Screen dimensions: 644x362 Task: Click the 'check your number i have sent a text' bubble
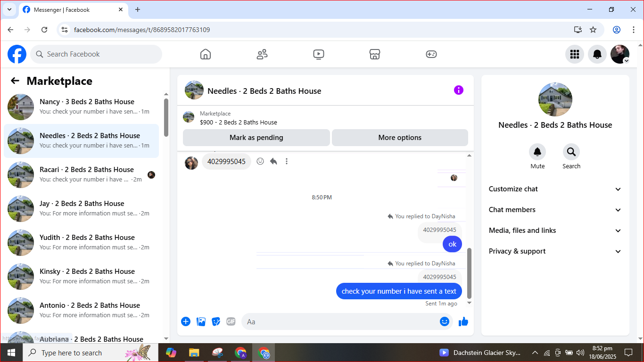pos(399,291)
